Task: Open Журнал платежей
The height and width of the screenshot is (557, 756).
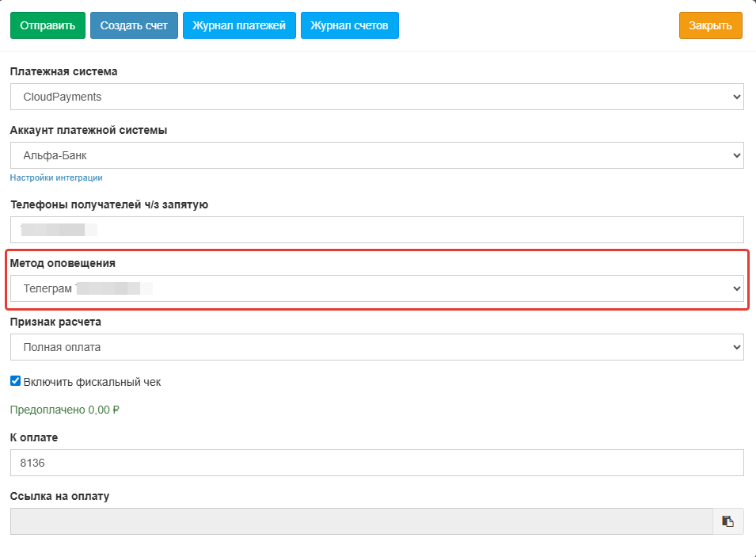Action: tap(239, 25)
